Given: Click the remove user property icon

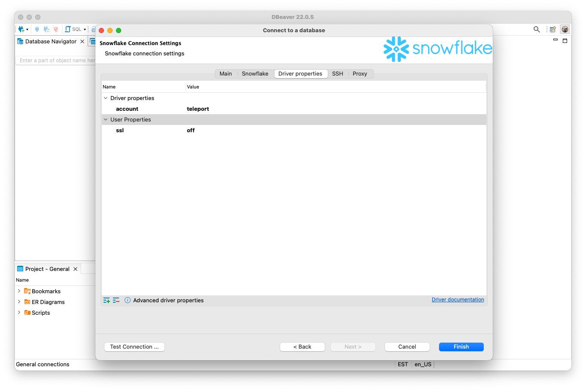Looking at the screenshot, I should point(116,301).
